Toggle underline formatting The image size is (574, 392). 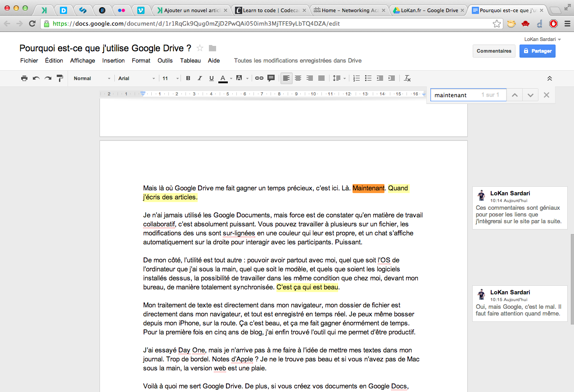211,78
